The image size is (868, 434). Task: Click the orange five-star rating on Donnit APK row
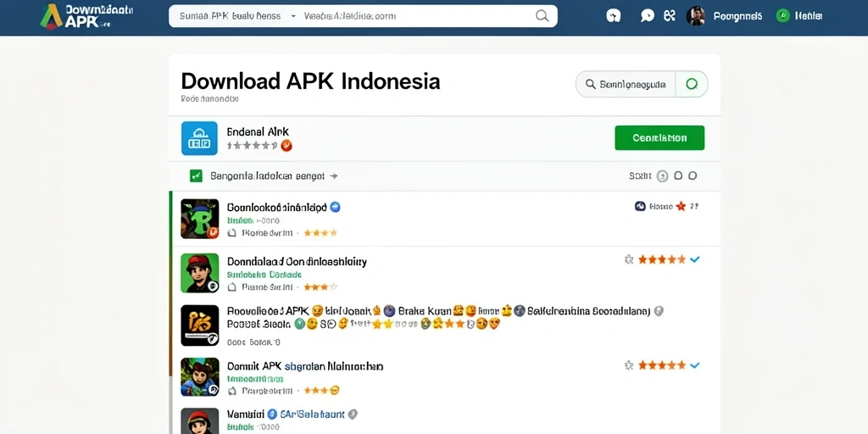click(662, 365)
